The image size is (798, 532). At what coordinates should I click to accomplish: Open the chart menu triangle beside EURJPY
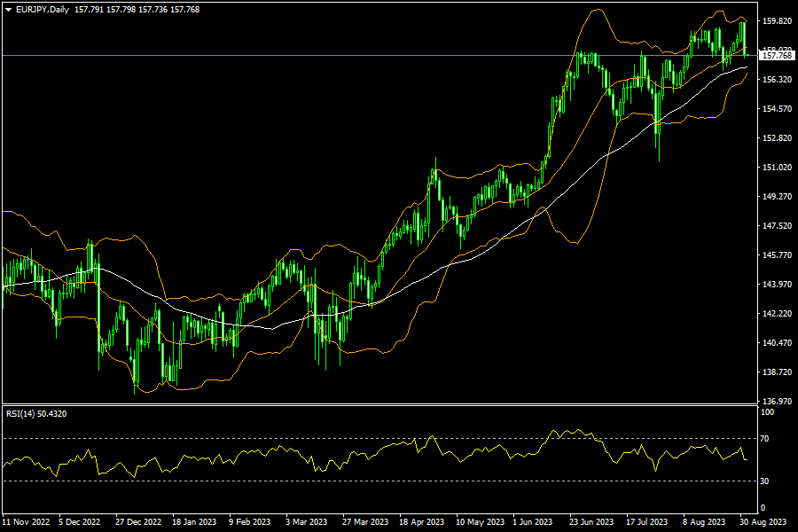point(8,10)
